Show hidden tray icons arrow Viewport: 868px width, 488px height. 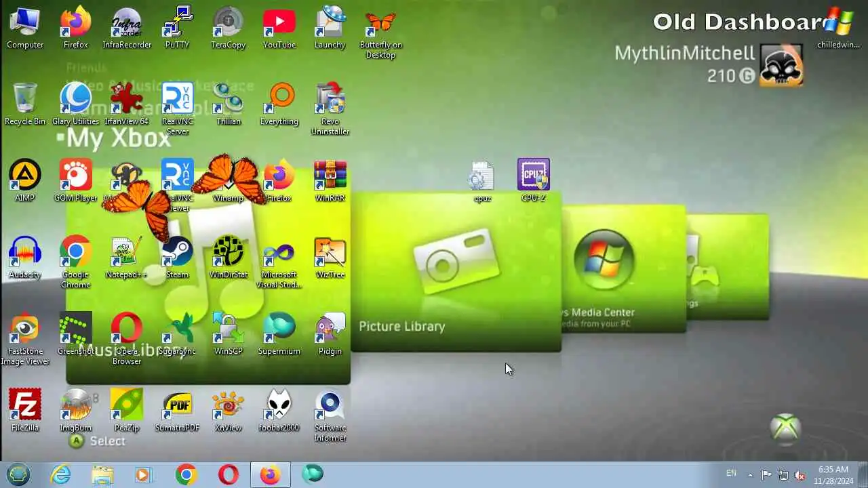tap(750, 474)
